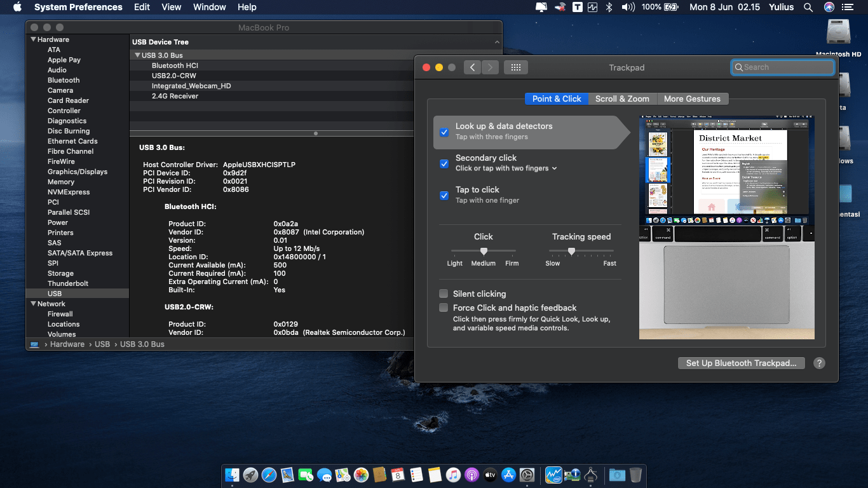This screenshot has height=488, width=868.
Task: Open Apple TV app in Dock
Action: coord(490,475)
